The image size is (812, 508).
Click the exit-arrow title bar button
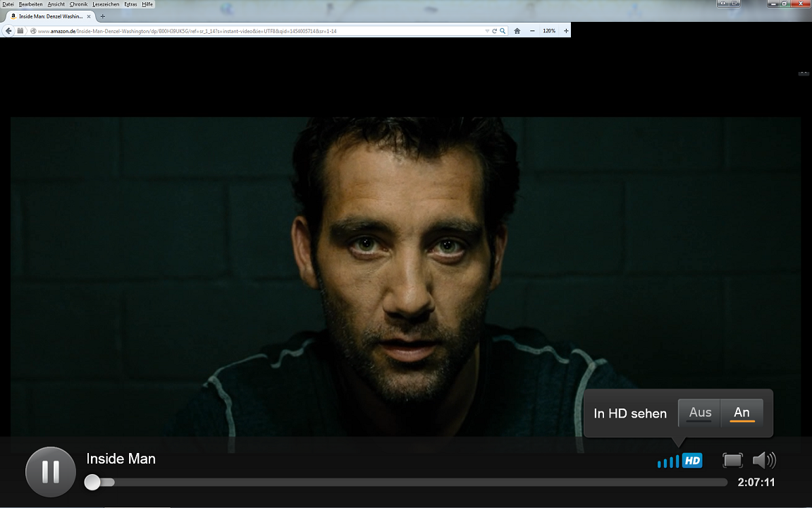click(x=735, y=3)
